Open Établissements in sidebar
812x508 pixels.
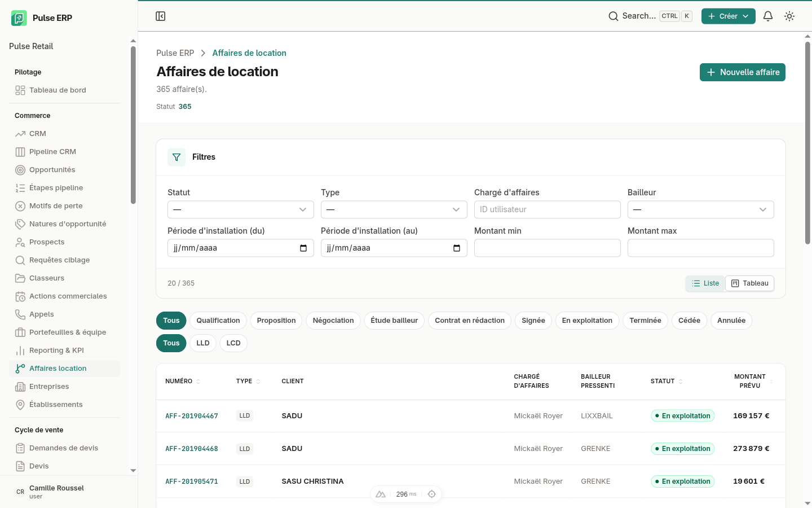pyautogui.click(x=64, y=405)
